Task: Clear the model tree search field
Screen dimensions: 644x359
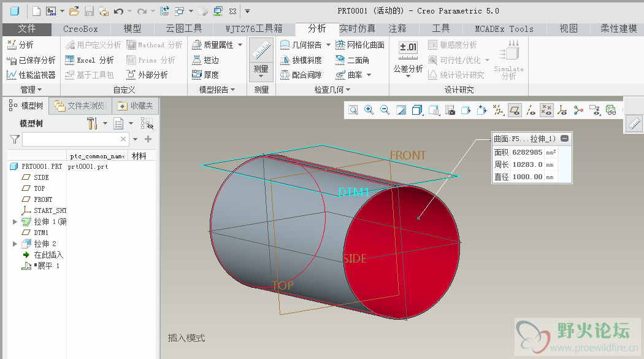Action: coord(123,139)
